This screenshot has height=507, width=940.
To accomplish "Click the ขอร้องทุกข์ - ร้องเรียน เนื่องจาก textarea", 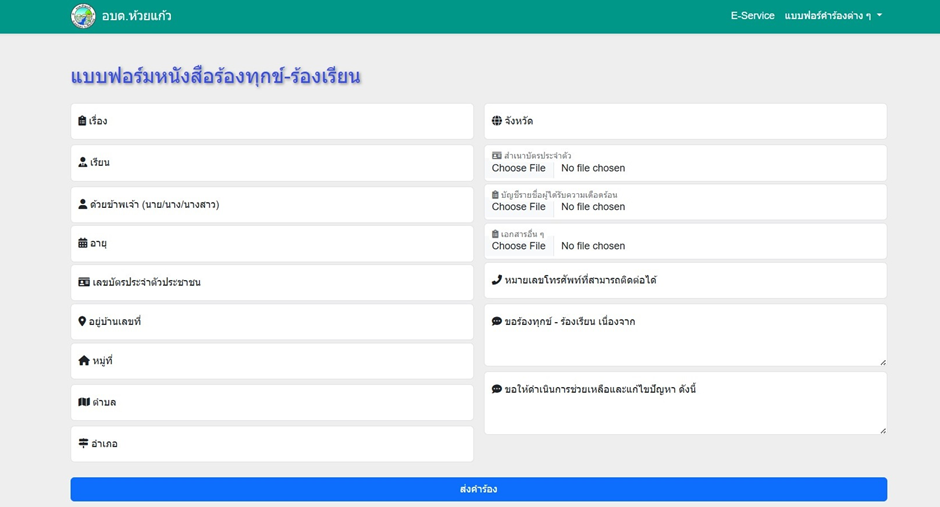I will (685, 340).
